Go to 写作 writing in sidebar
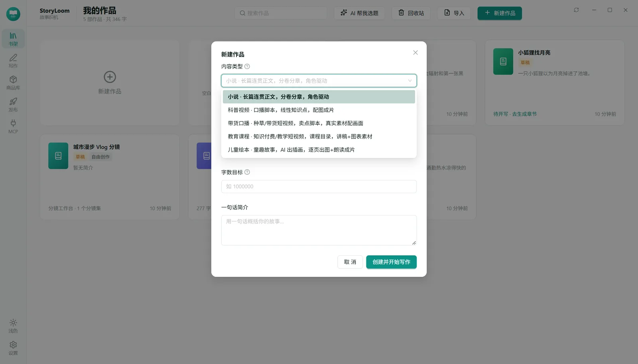The height and width of the screenshot is (364, 638). (x=13, y=61)
